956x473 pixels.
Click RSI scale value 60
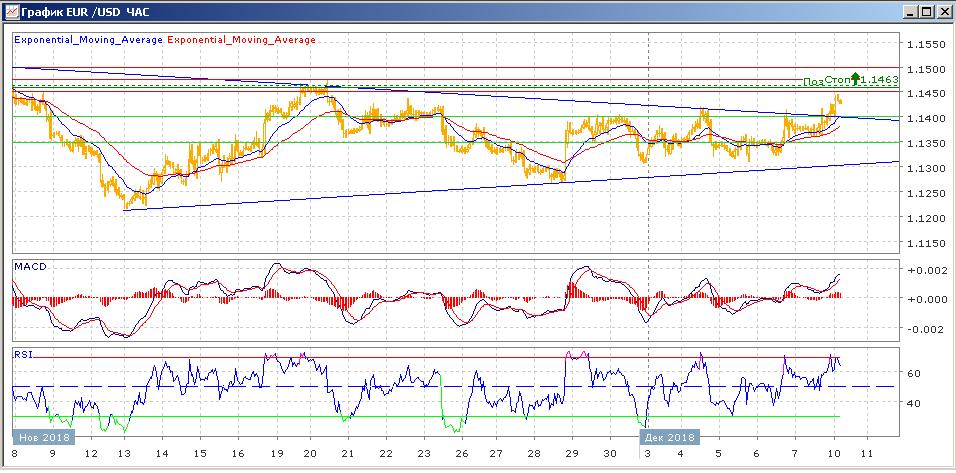coord(916,374)
